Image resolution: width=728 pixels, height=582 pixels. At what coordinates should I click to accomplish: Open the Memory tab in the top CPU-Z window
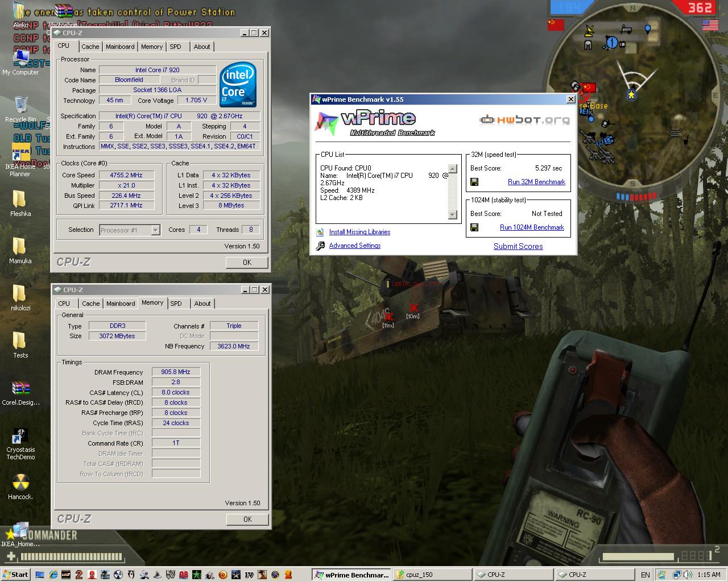tap(152, 47)
